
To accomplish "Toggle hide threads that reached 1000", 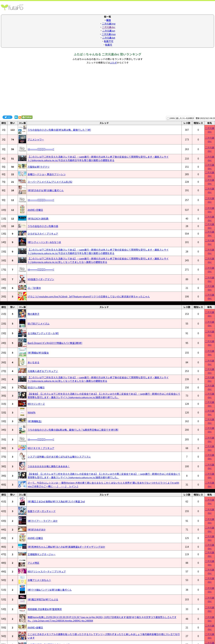I will pyautogui.click(x=168, y=119).
